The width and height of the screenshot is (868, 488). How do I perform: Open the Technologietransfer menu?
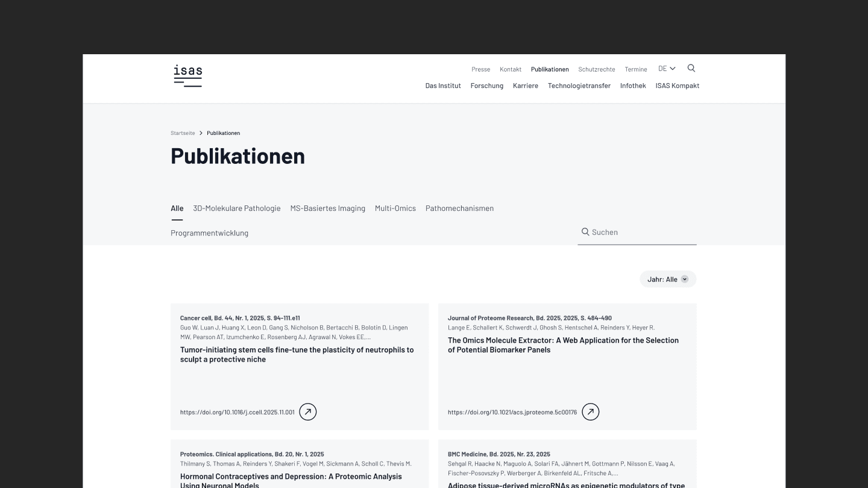[579, 86]
